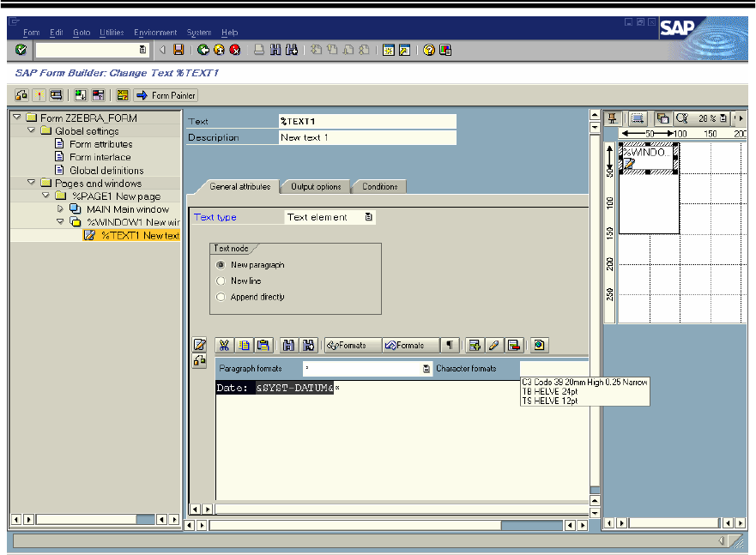Open the full-screen text editor icon
The image size is (756, 555).
click(x=199, y=345)
